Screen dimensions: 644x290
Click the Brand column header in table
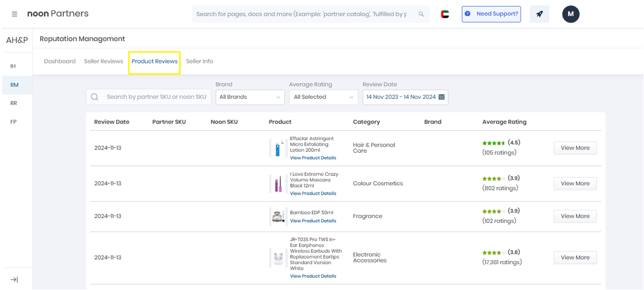click(x=433, y=122)
